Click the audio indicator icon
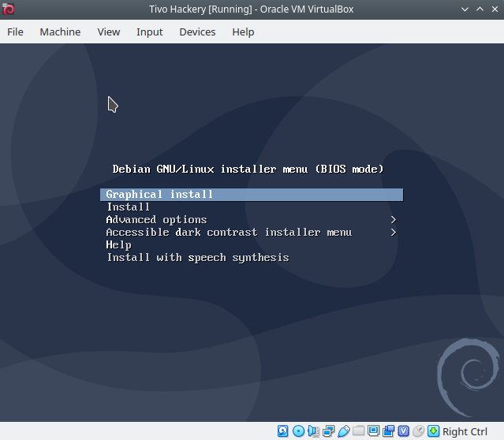The width and height of the screenshot is (504, 440). [x=313, y=431]
